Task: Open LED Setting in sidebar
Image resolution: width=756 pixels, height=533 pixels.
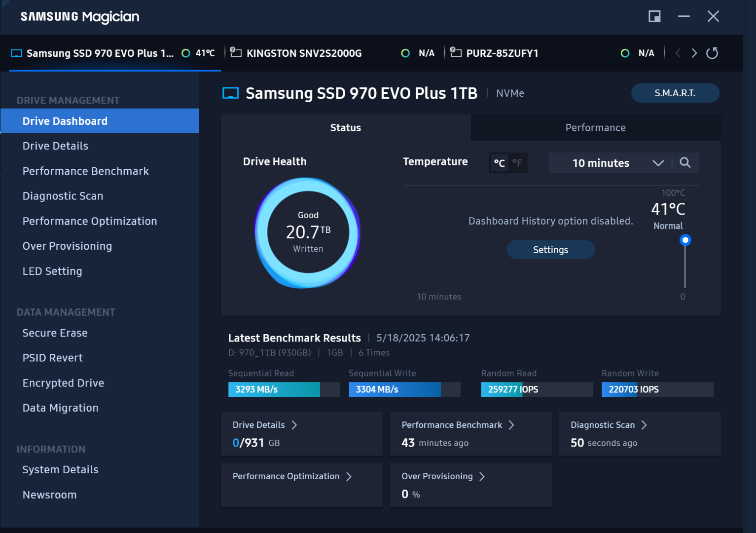Action: [x=52, y=271]
